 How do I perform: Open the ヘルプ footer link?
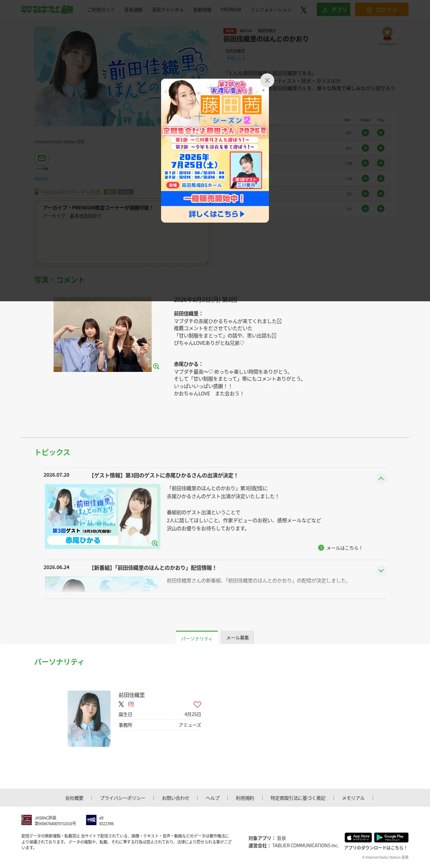coord(213,798)
